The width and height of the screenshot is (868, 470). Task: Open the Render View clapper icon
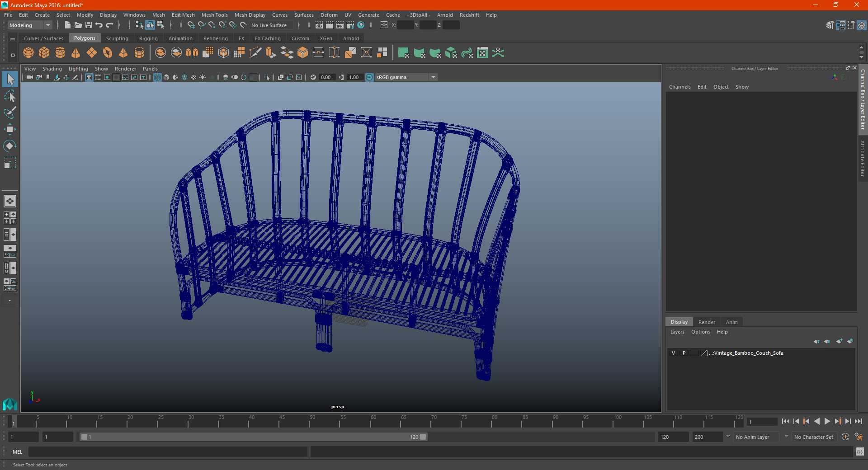click(319, 25)
